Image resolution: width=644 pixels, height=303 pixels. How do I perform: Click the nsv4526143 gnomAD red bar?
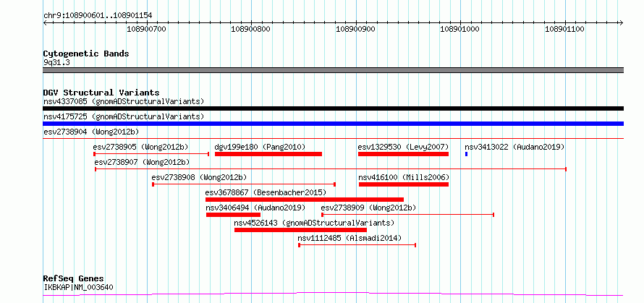tap(300, 230)
